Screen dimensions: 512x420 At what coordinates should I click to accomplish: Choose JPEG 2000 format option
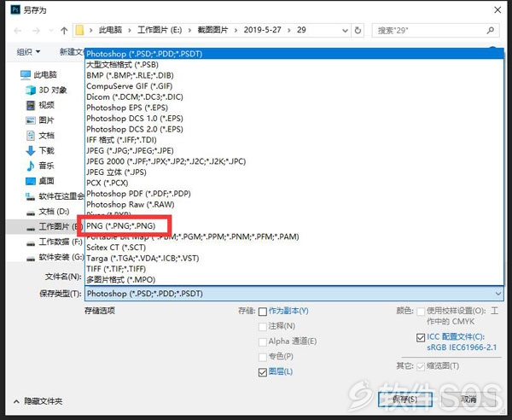[x=294, y=161]
